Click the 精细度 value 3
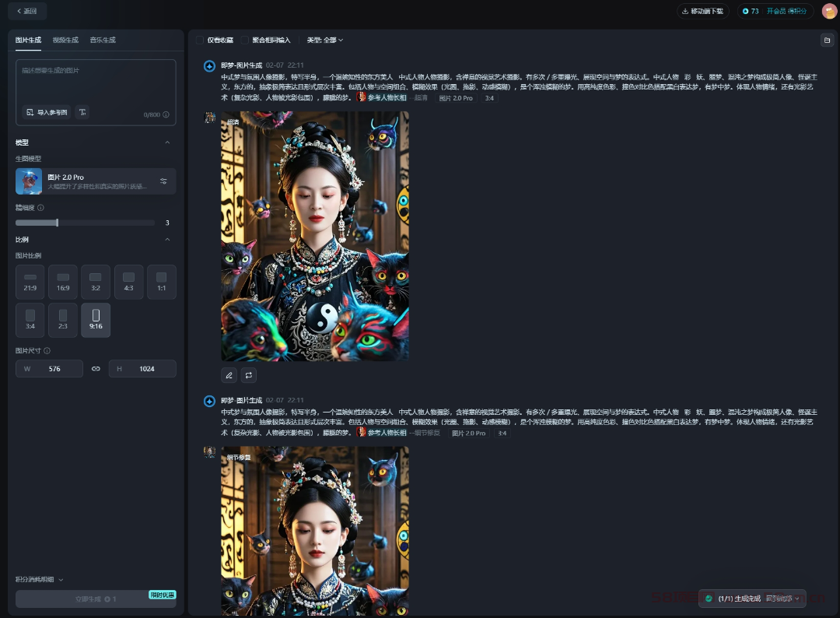Viewport: 840px width, 618px height. pyautogui.click(x=167, y=223)
